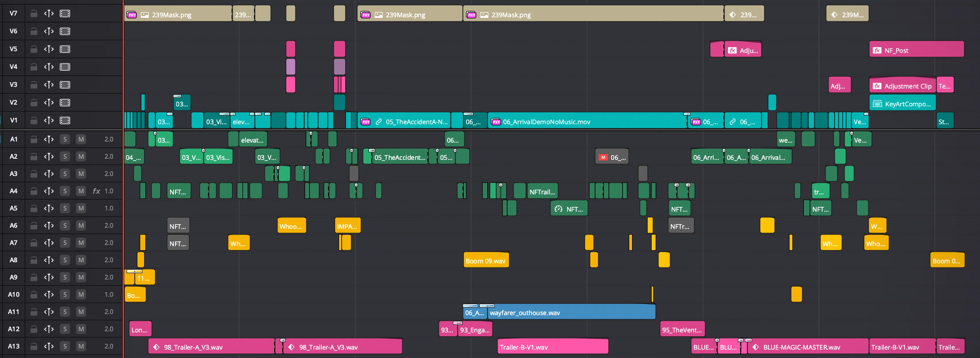Select the V1 track destination label
The width and height of the screenshot is (980, 358).
click(x=13, y=121)
